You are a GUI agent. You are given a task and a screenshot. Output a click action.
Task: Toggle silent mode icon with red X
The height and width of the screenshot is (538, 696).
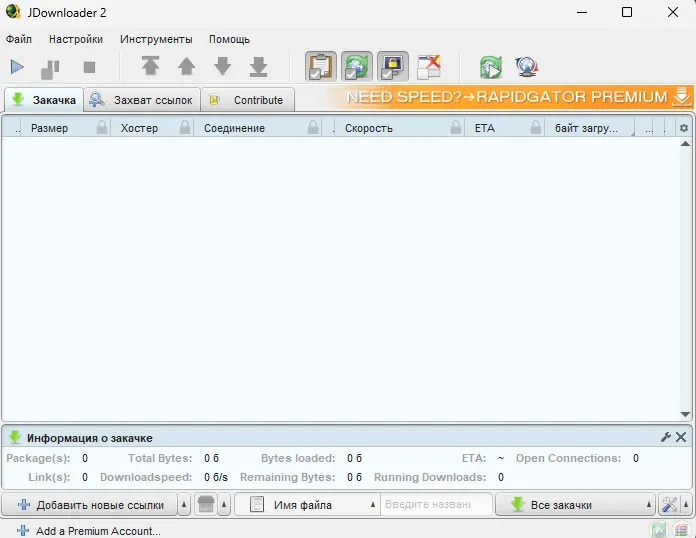point(428,67)
